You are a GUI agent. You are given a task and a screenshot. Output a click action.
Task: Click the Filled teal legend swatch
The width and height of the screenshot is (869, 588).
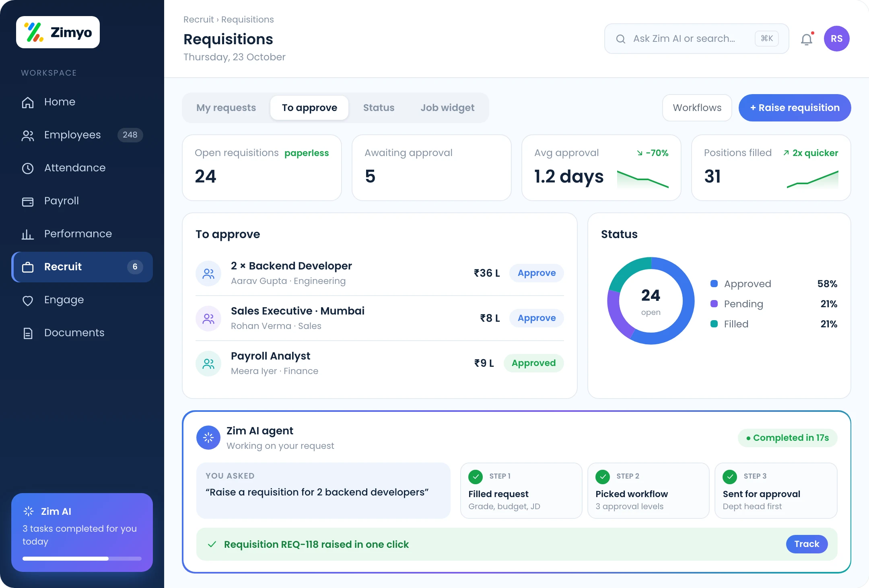[714, 324]
